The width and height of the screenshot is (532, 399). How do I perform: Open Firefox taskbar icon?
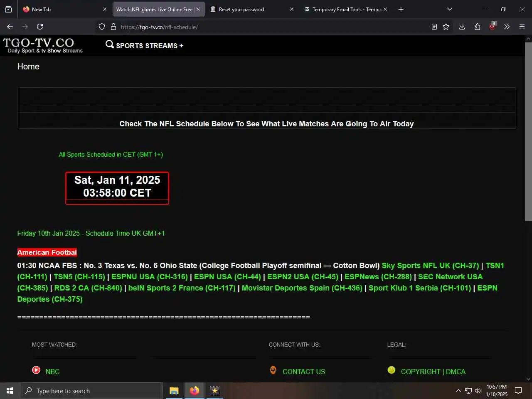(195, 391)
